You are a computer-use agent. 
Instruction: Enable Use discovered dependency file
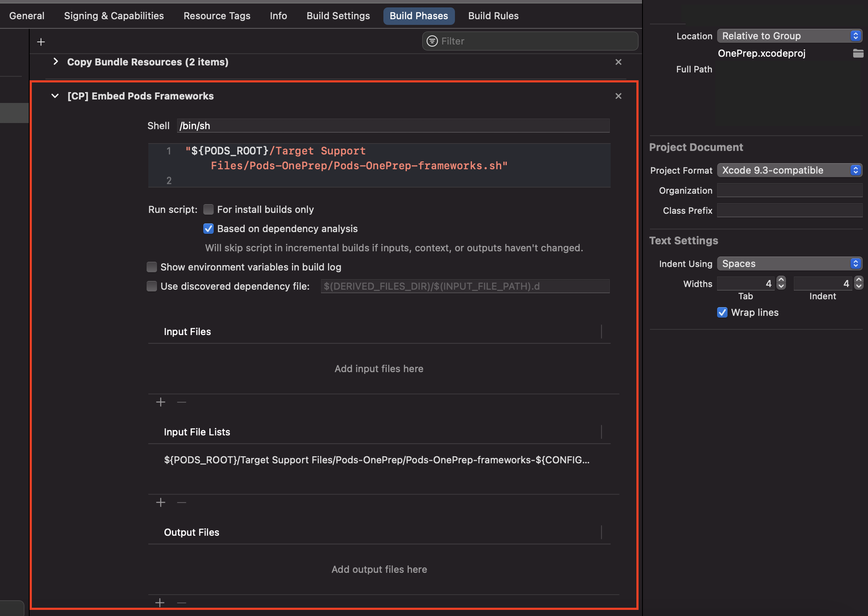tap(152, 286)
